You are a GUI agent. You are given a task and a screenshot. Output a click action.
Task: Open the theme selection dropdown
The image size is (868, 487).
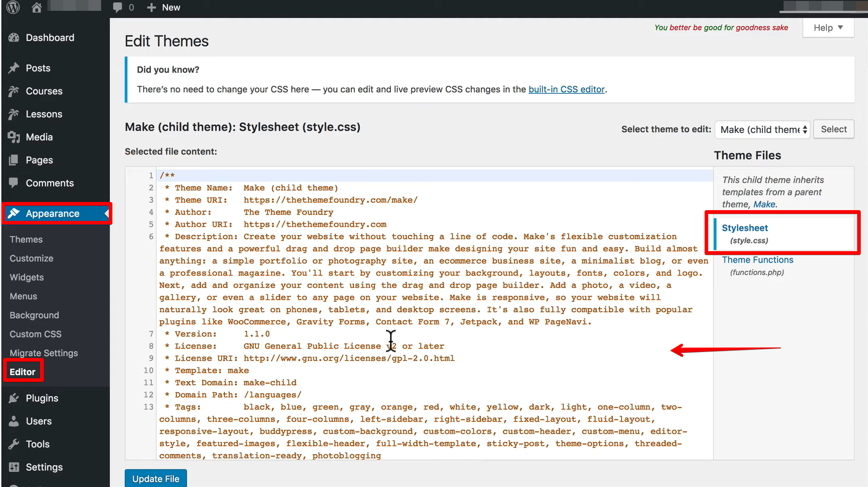pyautogui.click(x=763, y=129)
